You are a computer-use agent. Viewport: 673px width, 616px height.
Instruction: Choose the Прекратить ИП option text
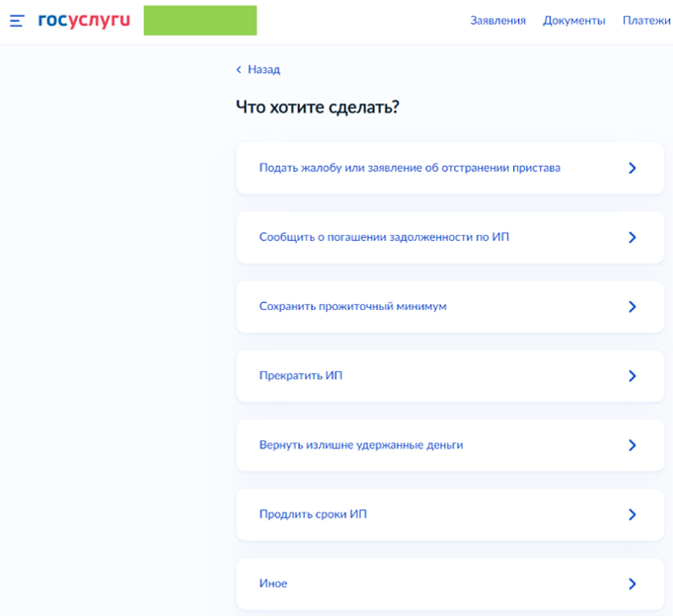300,376
